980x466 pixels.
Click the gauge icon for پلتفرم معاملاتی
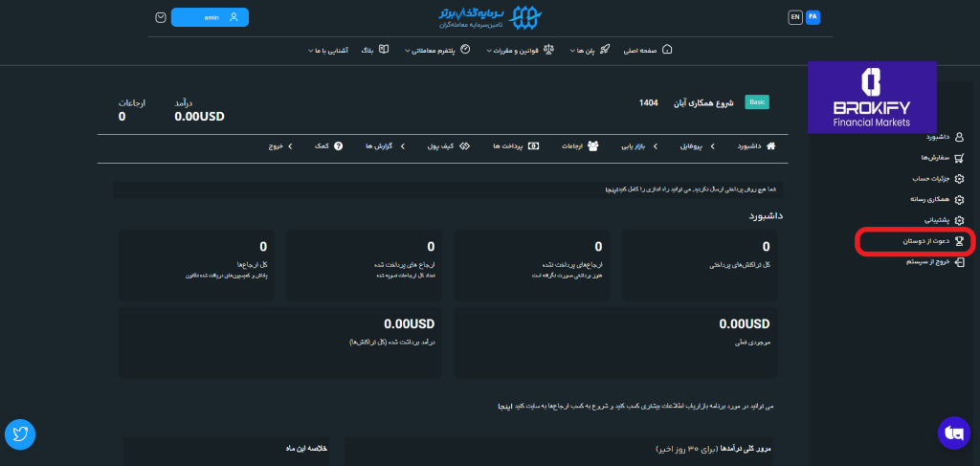click(465, 50)
